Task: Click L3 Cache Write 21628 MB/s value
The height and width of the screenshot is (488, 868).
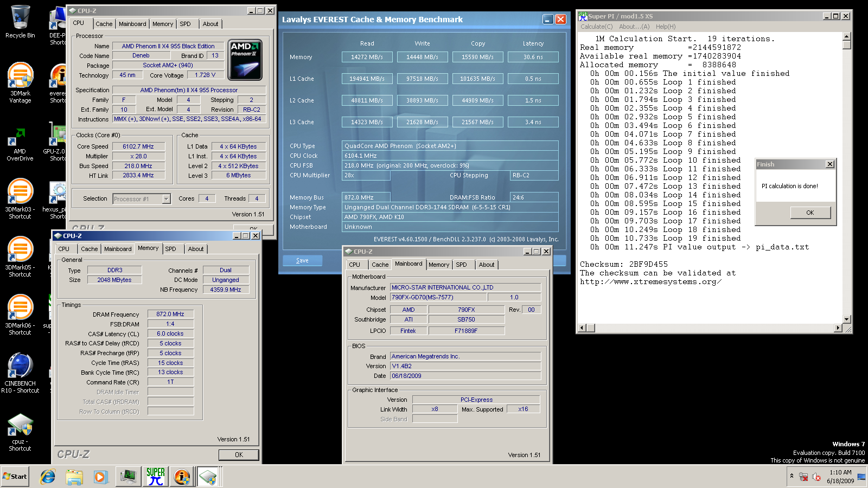Action: click(x=422, y=122)
